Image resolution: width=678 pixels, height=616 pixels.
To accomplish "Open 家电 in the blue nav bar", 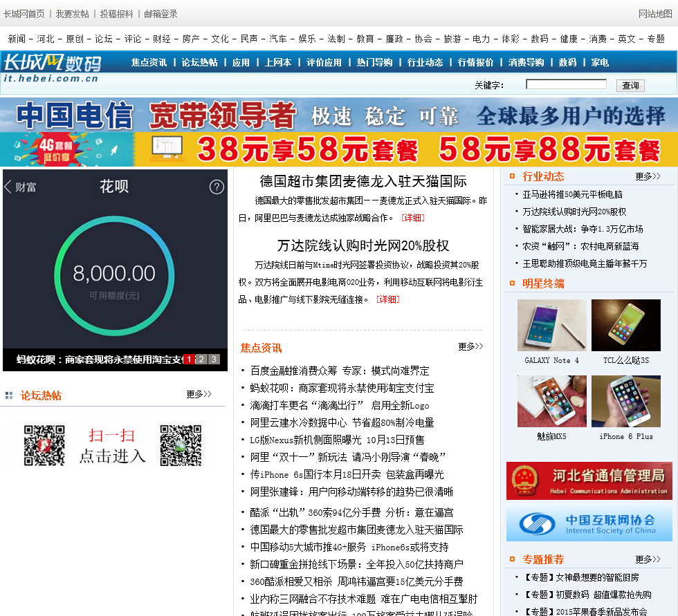I will coord(600,62).
